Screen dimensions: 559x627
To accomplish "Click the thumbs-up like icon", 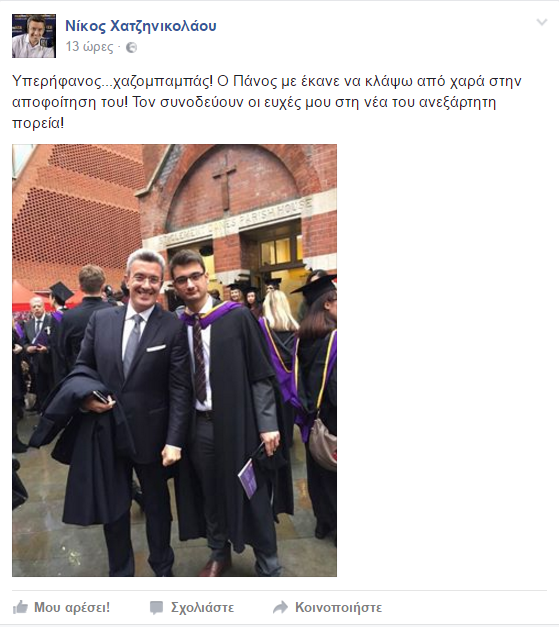I will click(x=20, y=607).
